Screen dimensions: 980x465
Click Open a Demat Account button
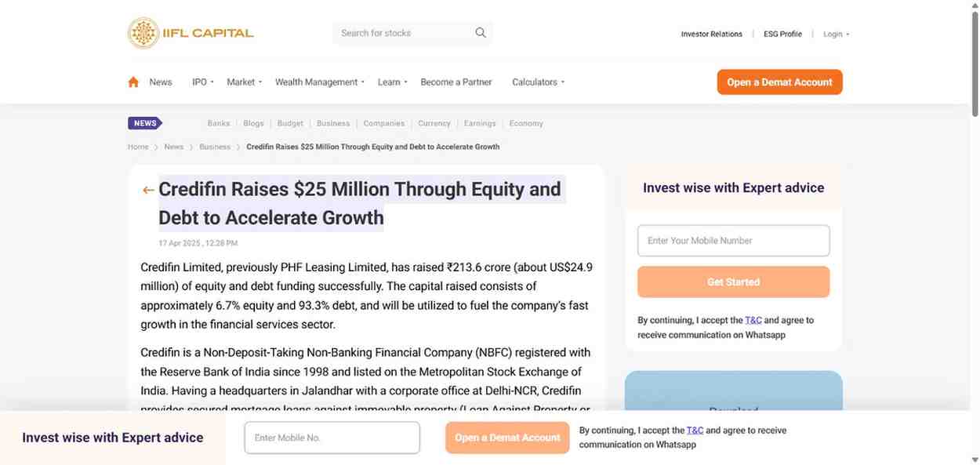click(x=779, y=82)
